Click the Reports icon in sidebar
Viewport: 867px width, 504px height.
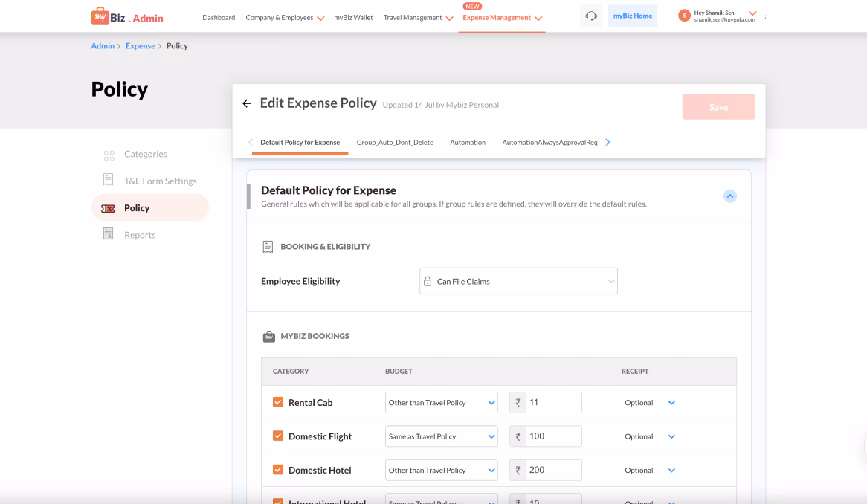coord(109,234)
